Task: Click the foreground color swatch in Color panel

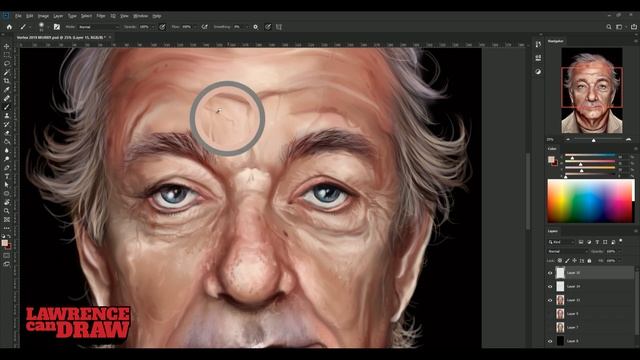Action: click(x=551, y=159)
